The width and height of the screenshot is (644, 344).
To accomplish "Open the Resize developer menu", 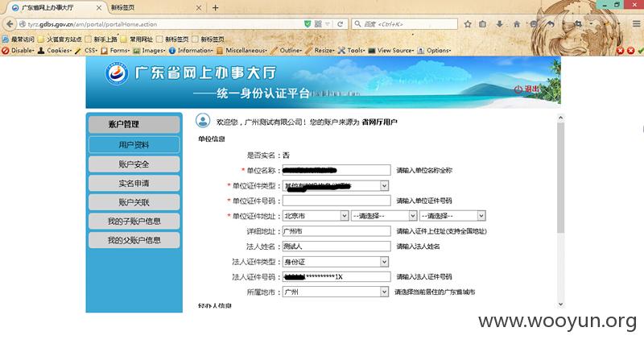I will point(320,51).
